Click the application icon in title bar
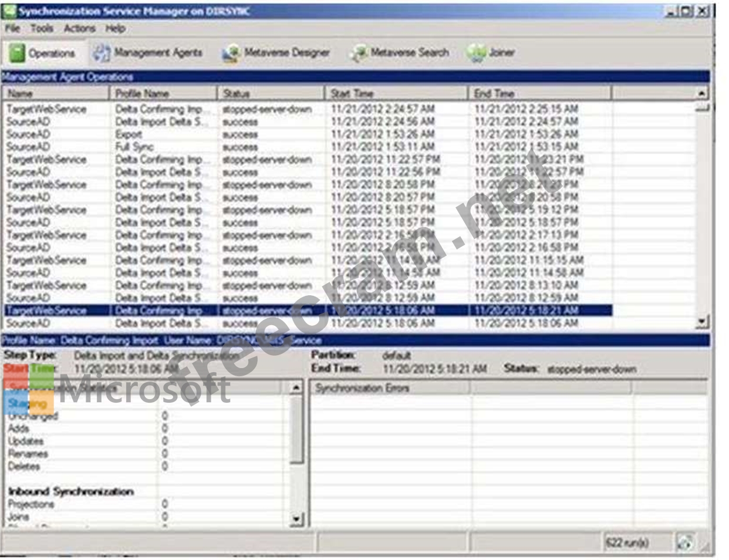Viewport: 729px width, 560px height. (9, 11)
